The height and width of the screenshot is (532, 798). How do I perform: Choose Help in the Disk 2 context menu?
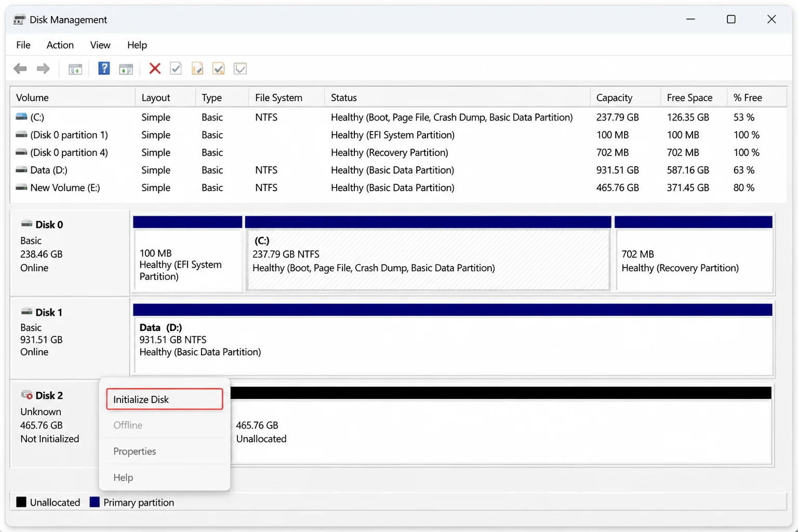(x=165, y=477)
